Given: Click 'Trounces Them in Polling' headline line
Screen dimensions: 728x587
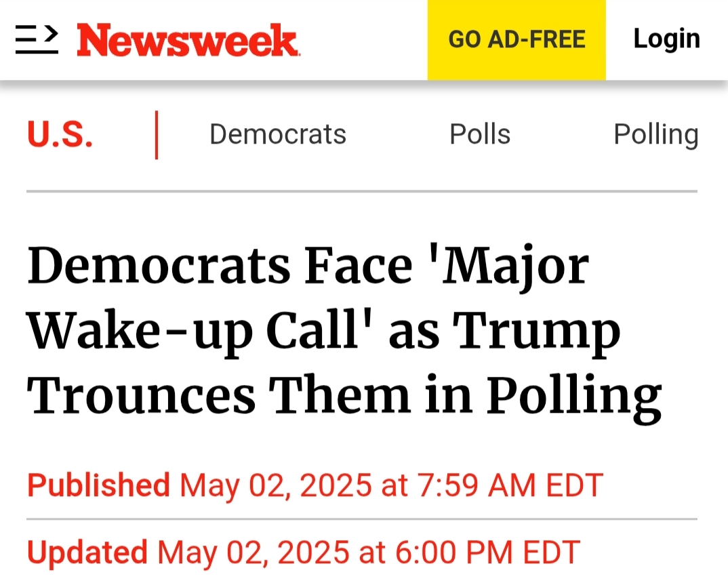Looking at the screenshot, I should tap(344, 397).
